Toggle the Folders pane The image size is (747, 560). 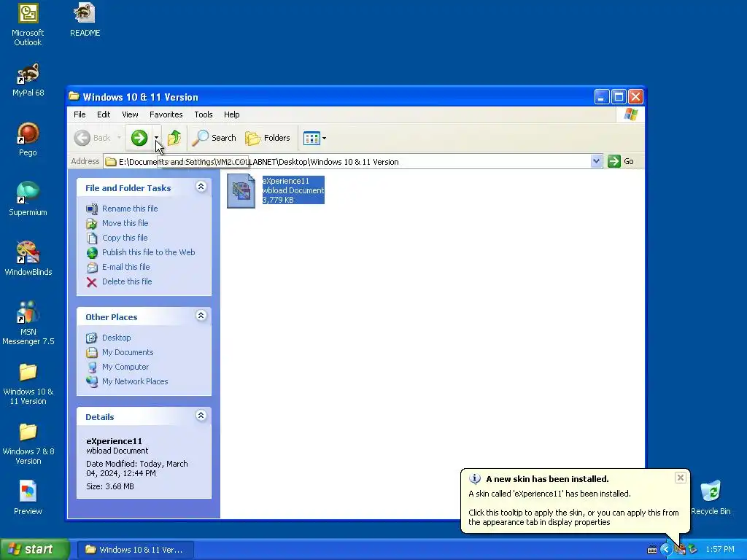[268, 138]
